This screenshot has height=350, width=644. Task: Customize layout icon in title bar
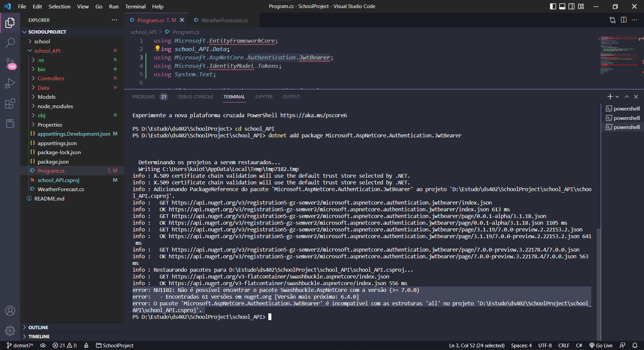(581, 6)
